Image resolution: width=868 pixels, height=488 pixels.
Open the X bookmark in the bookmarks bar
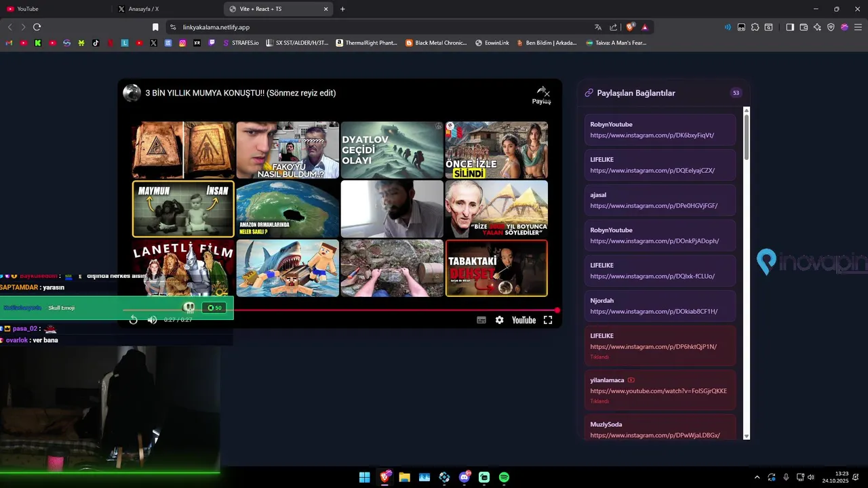(x=153, y=43)
